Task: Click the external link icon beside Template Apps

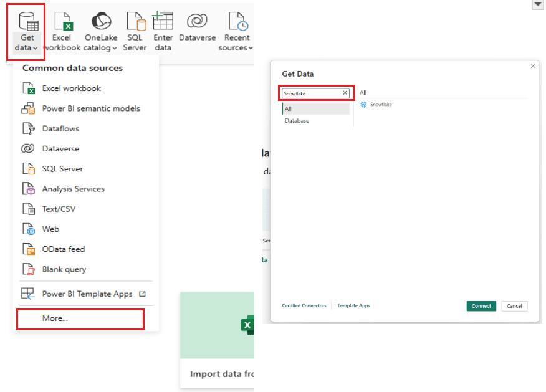Action: point(142,294)
